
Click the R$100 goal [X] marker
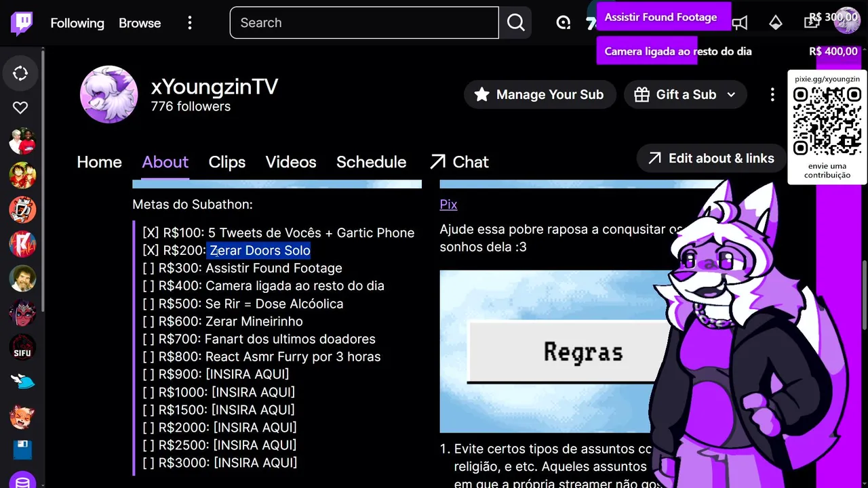(151, 233)
